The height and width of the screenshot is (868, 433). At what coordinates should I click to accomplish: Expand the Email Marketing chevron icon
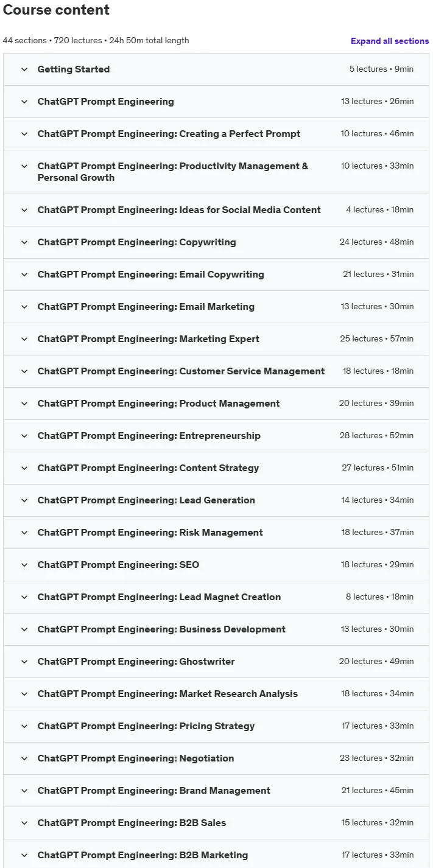pyautogui.click(x=24, y=307)
